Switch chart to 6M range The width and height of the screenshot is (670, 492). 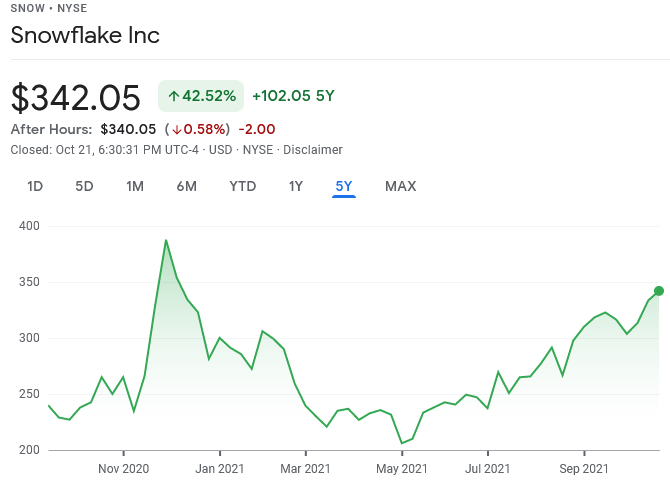(x=187, y=186)
